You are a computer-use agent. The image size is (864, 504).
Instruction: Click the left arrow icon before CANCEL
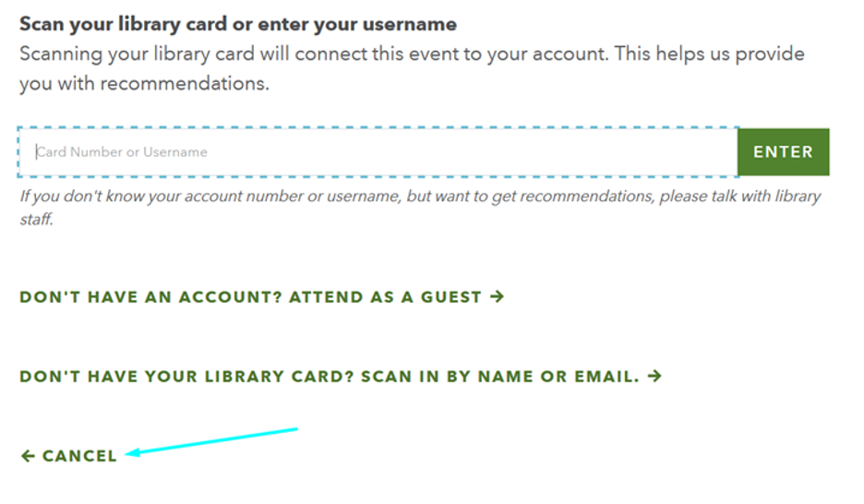(28, 456)
